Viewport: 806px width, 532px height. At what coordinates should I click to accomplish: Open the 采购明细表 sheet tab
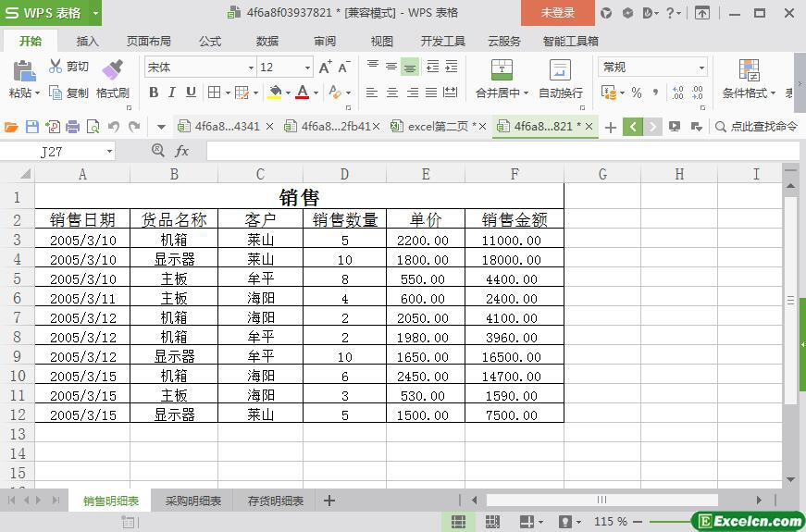tap(193, 501)
